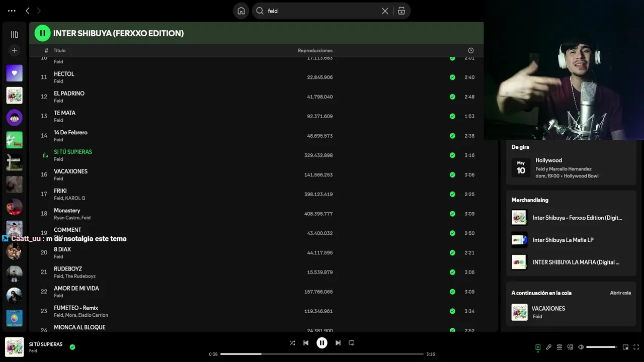Skip to next track
644x362 pixels.
click(338, 343)
